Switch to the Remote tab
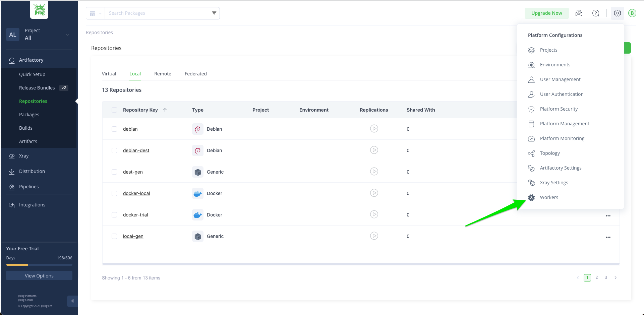 pyautogui.click(x=163, y=74)
